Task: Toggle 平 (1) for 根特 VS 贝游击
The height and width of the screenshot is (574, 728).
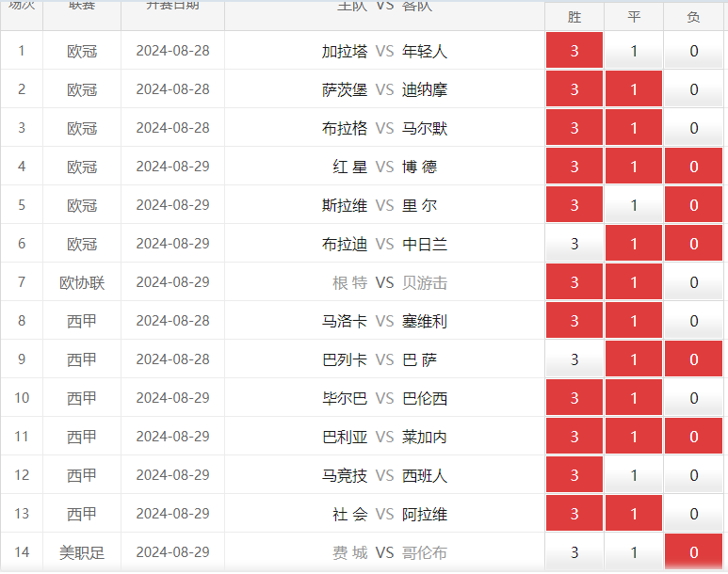Action: 634,281
